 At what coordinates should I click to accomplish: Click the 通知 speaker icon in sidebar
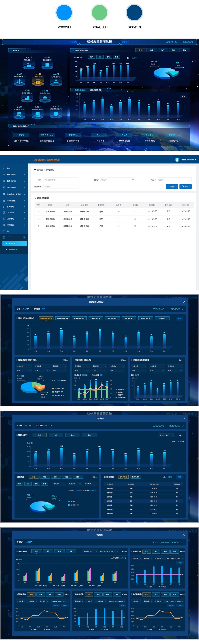(4, 231)
